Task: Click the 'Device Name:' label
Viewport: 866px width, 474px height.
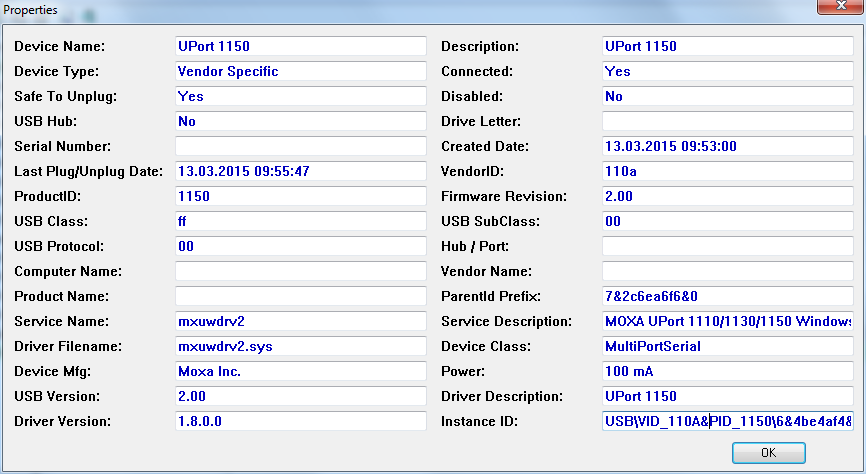Action: pyautogui.click(x=60, y=46)
